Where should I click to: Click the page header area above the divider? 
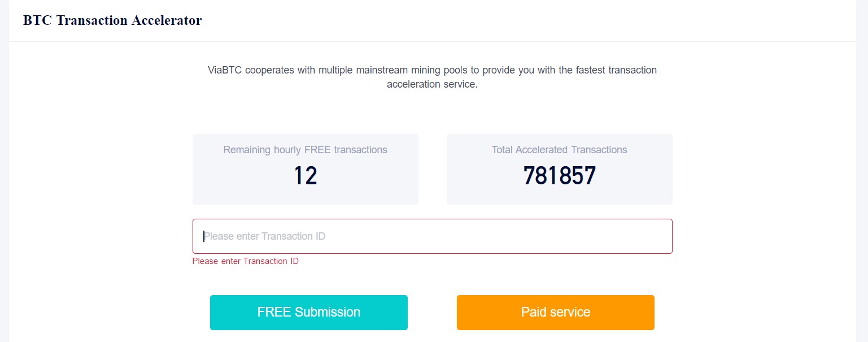point(433,20)
